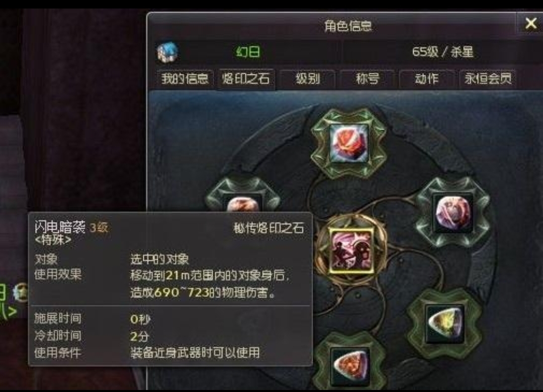Select the yellow-green shard stone slot
Screen dimensions: 543x392
pyautogui.click(x=445, y=324)
